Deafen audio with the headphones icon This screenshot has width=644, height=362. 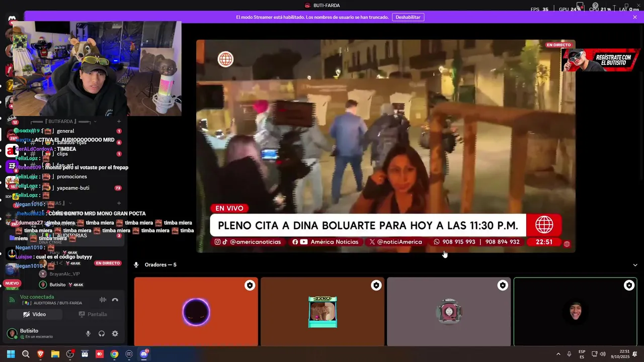pos(102,333)
